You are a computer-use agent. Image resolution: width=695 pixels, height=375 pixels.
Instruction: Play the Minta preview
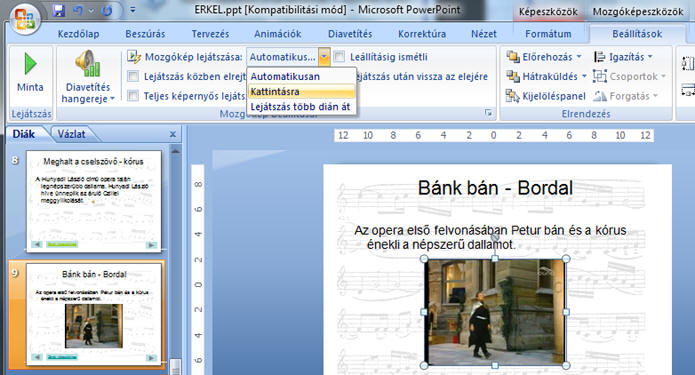pos(30,71)
